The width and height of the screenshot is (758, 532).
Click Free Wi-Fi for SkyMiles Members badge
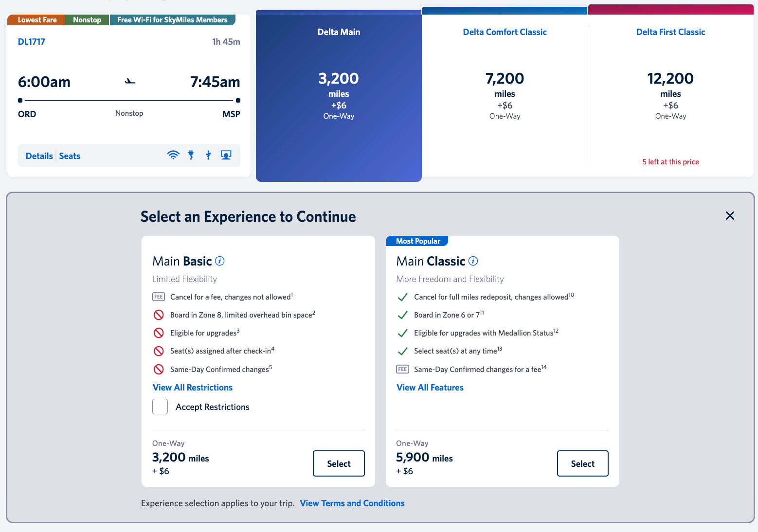coord(172,20)
